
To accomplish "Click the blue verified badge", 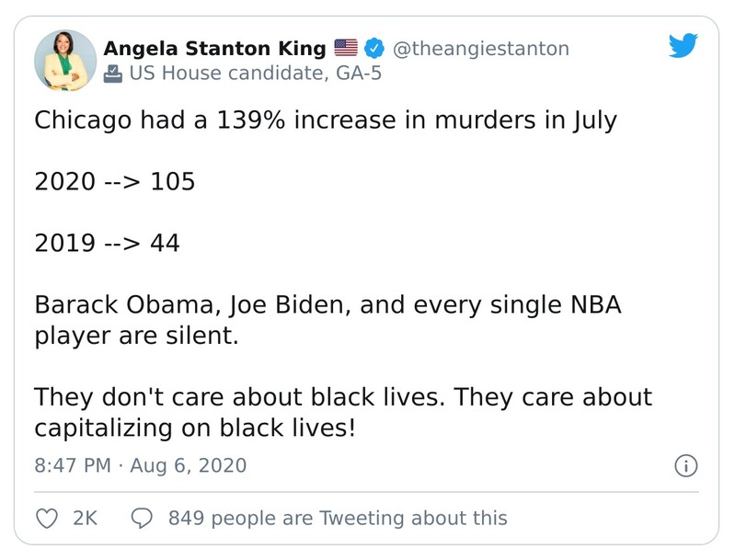I will 374,48.
